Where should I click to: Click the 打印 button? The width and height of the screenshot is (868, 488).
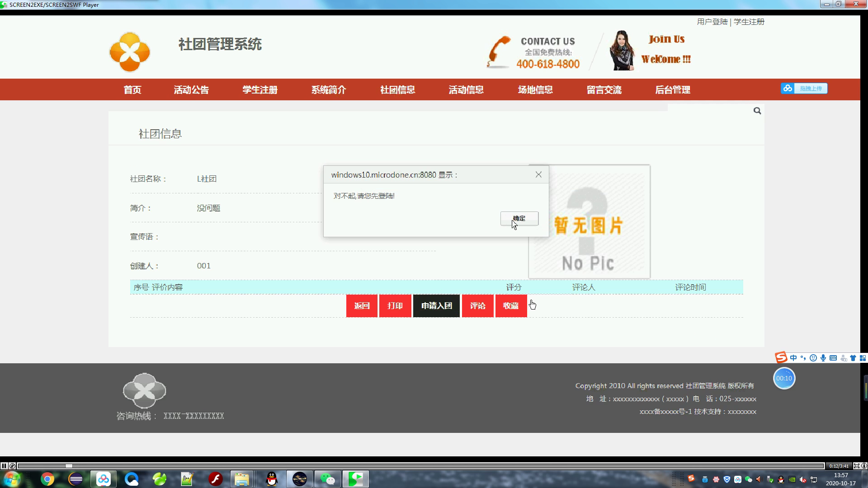(395, 306)
